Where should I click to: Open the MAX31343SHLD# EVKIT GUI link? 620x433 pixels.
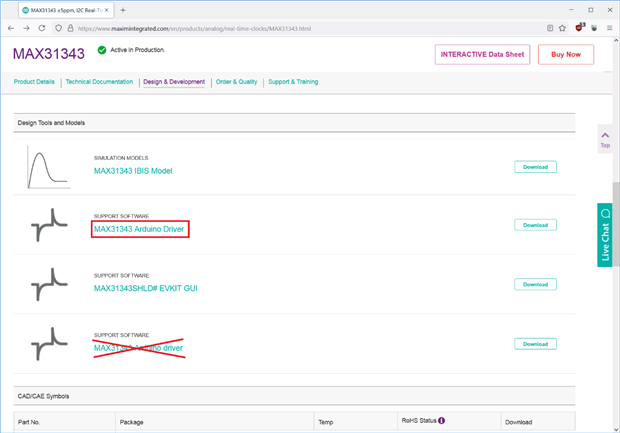point(146,288)
